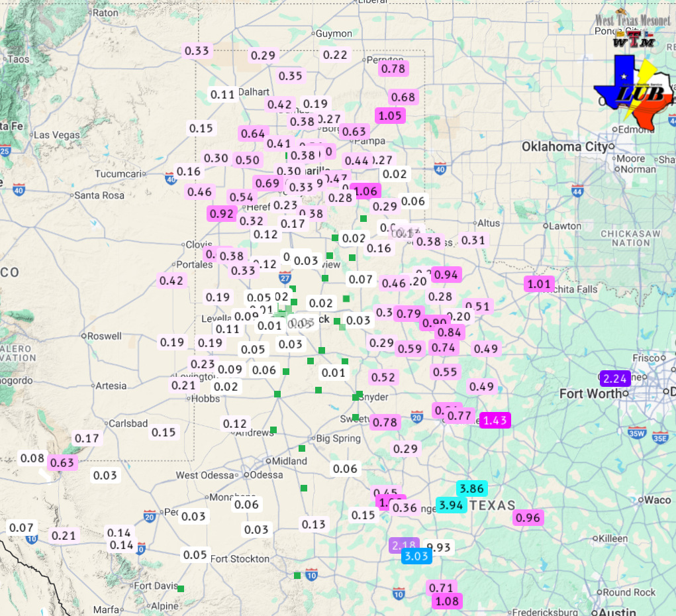
Task: Select the cyan 3.86 rainfall reading
Action: coord(471,488)
